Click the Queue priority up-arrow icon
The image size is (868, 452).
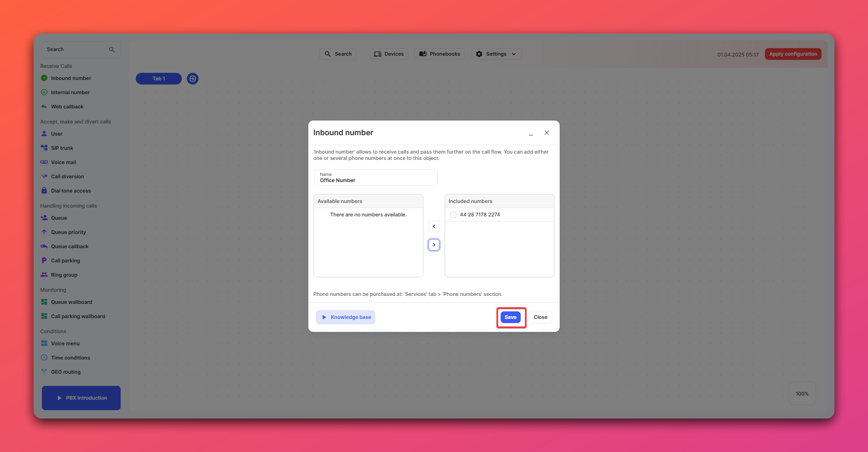point(44,232)
